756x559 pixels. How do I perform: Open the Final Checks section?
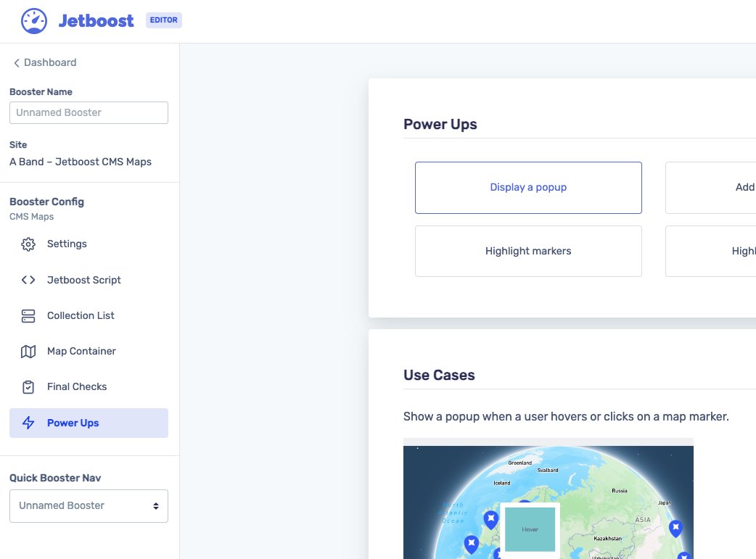[89, 387]
